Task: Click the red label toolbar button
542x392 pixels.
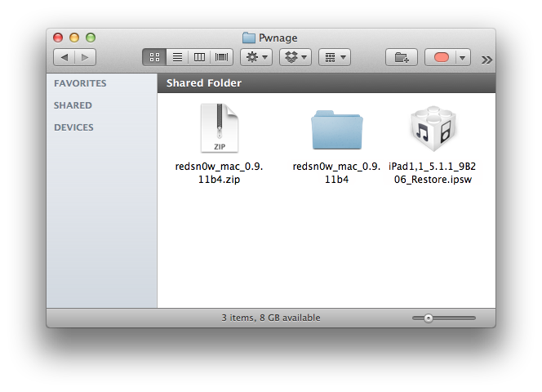Action: point(443,57)
